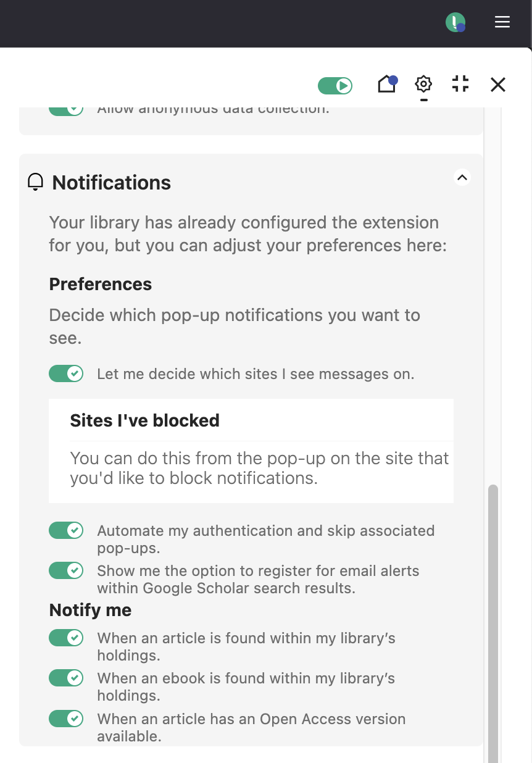Click the 'Sites I've blocked' heading
The height and width of the screenshot is (763, 532).
coord(145,420)
